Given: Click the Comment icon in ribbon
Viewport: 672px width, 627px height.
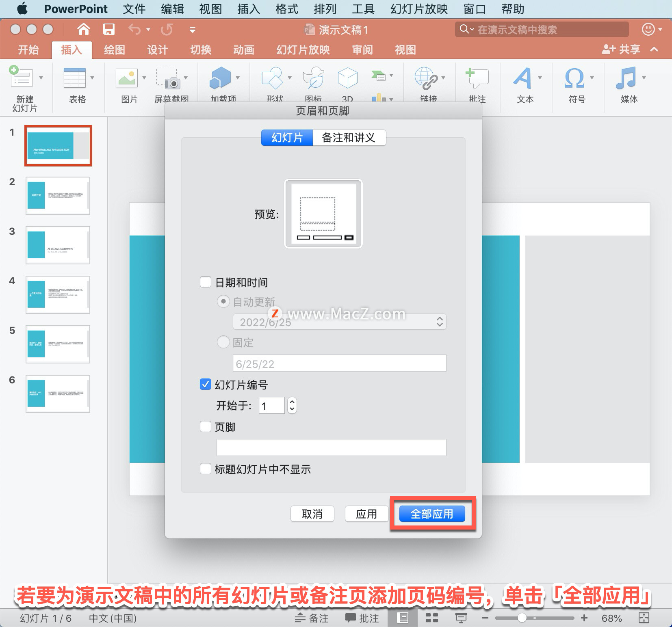Looking at the screenshot, I should 477,78.
